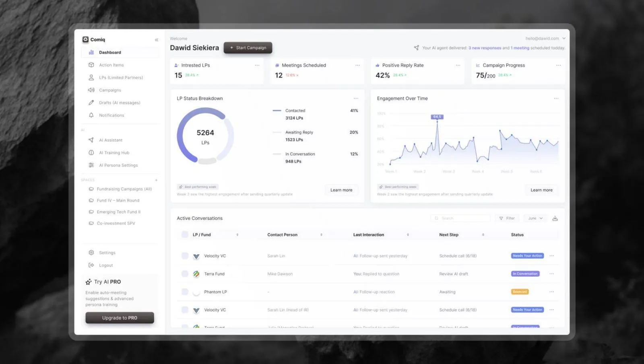Click the Try AI PRO sparkle icon
Image resolution: width=644 pixels, height=364 pixels.
click(x=89, y=282)
